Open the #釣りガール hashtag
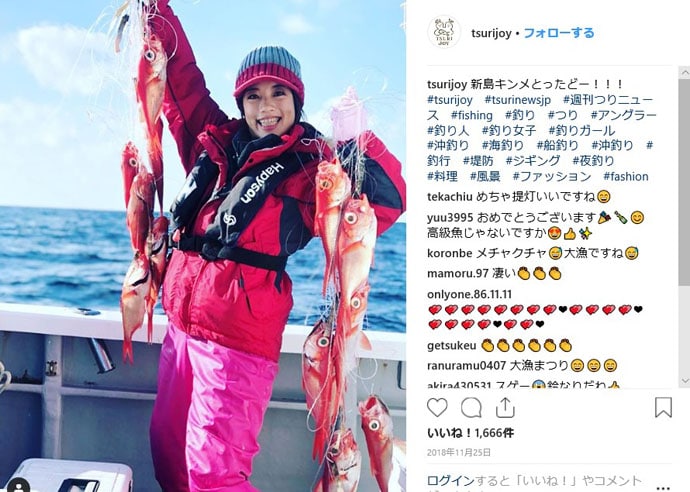Viewport: 690px width, 492px height. point(582,131)
